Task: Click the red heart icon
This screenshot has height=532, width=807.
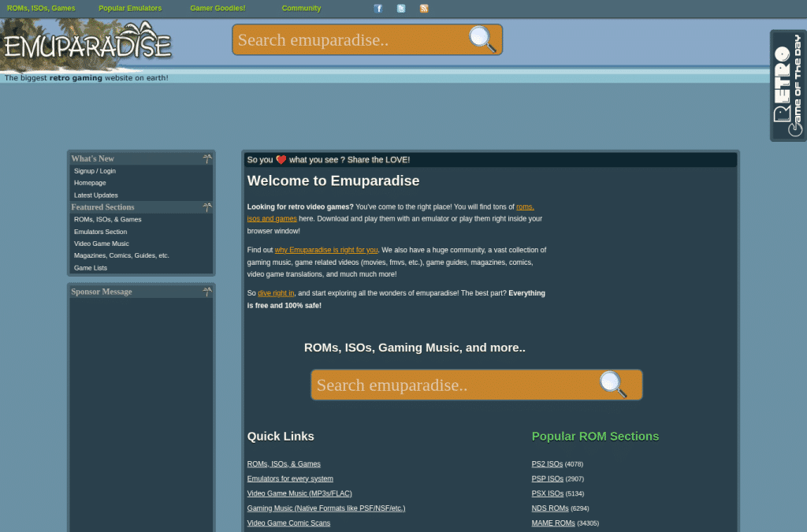Action: point(281,159)
